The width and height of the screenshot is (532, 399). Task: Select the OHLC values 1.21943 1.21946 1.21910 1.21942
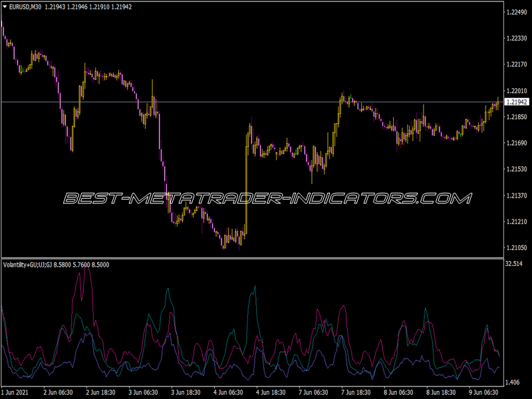point(88,7)
